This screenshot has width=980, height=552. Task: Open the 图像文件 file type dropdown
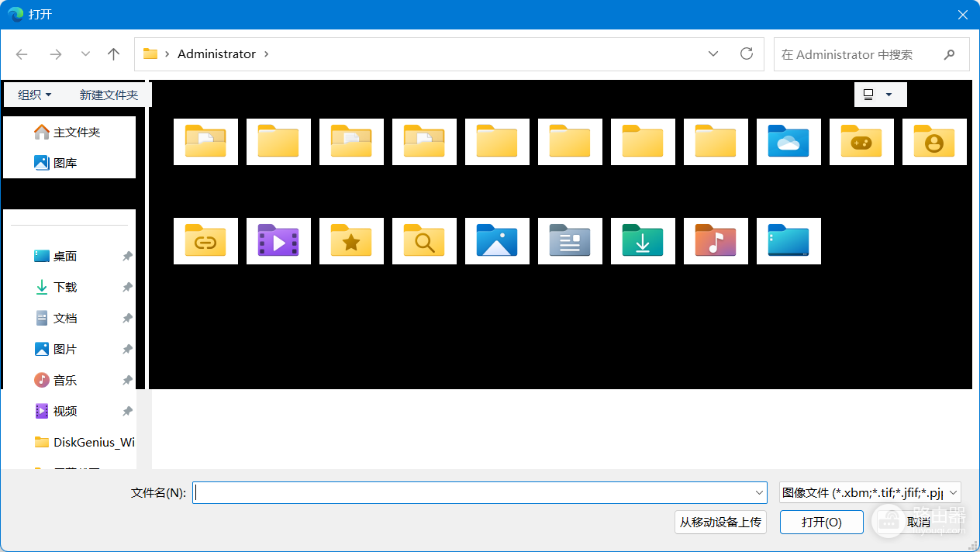click(870, 492)
